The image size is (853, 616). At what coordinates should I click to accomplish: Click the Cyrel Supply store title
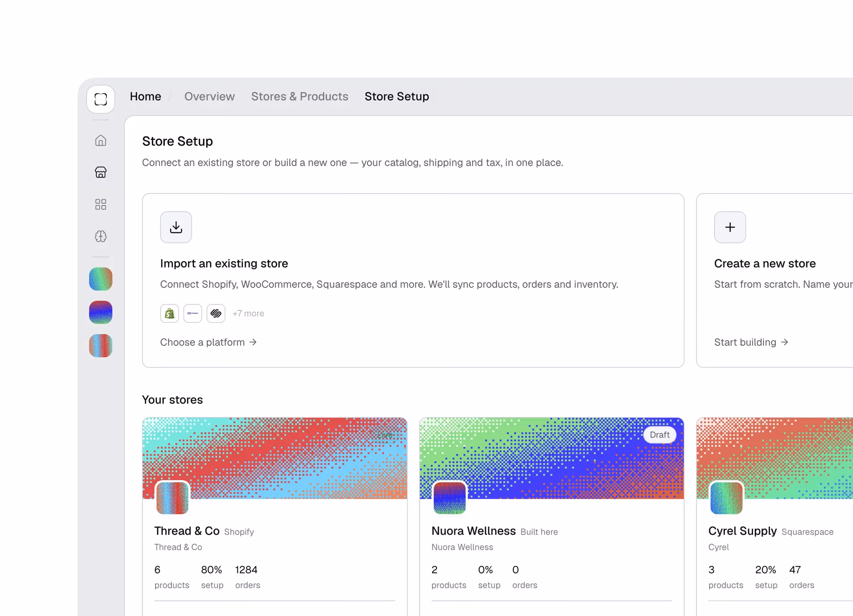pos(742,531)
